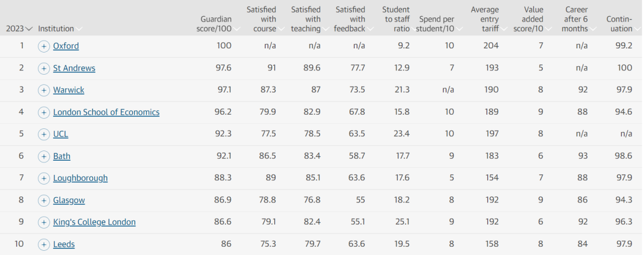Expand the Leeds row with plus icon

point(44,244)
